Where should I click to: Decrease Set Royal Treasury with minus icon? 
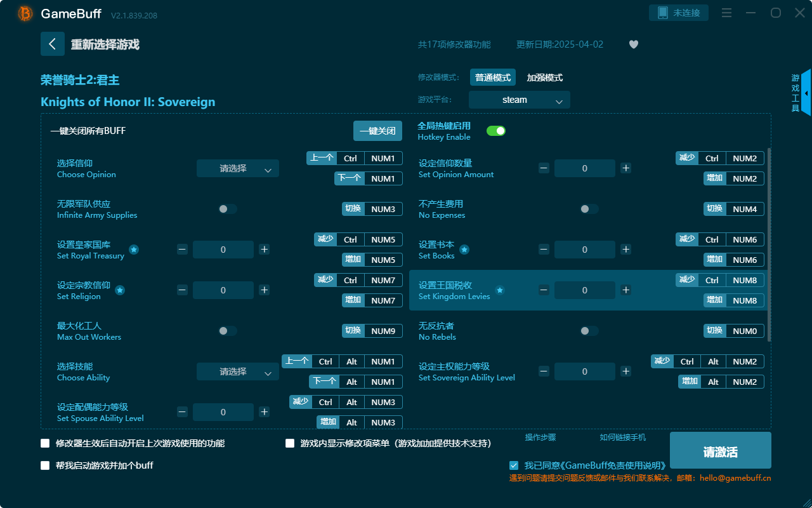point(182,250)
